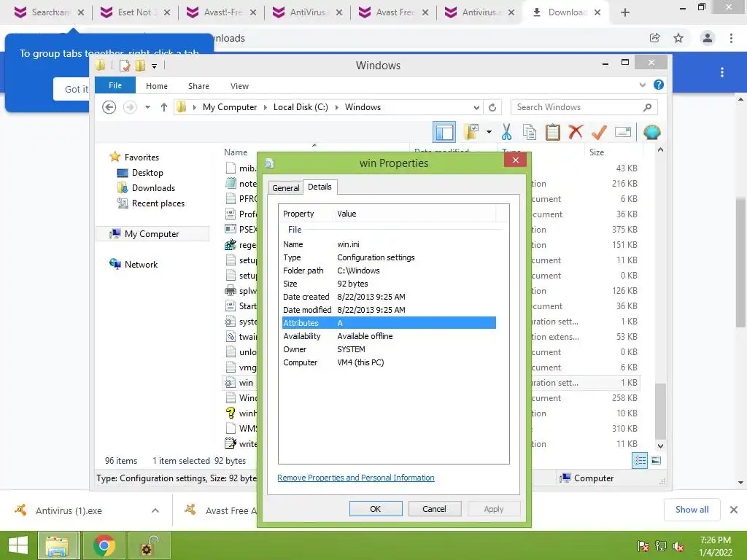The height and width of the screenshot is (560, 747).
Task: Select Network in the navigation pane
Action: 141,264
